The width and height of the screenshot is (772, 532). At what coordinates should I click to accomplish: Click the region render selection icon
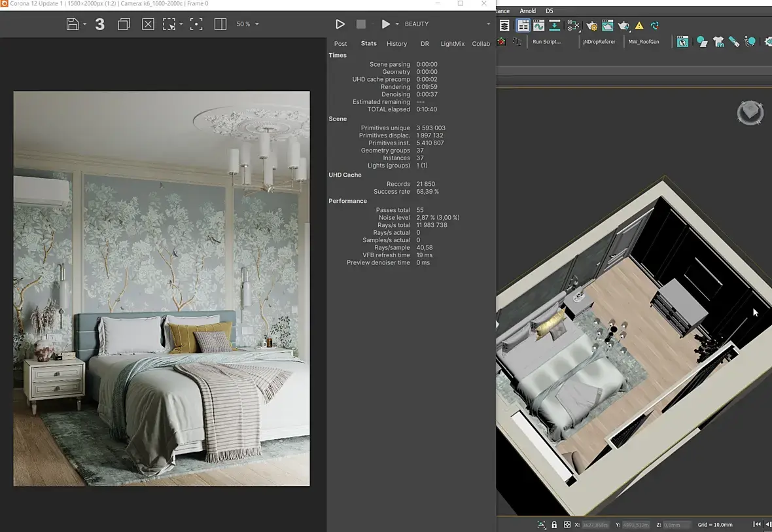coord(169,24)
